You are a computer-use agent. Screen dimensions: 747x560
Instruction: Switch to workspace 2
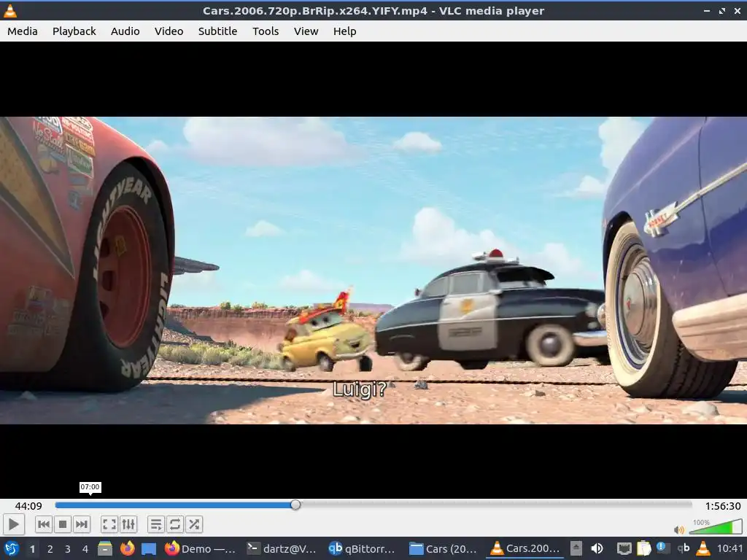pyautogui.click(x=50, y=549)
